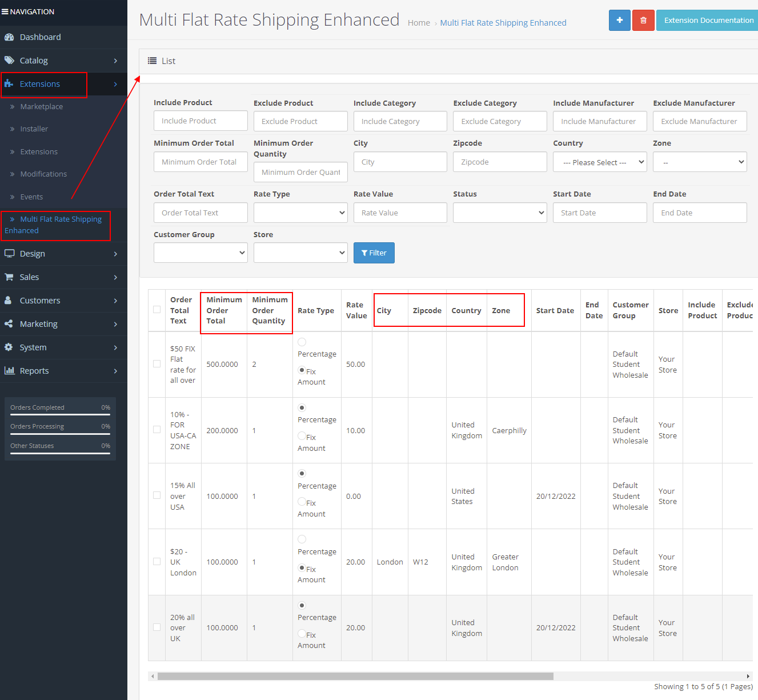
Task: Open Reports using the chart icon
Action: click(10, 370)
